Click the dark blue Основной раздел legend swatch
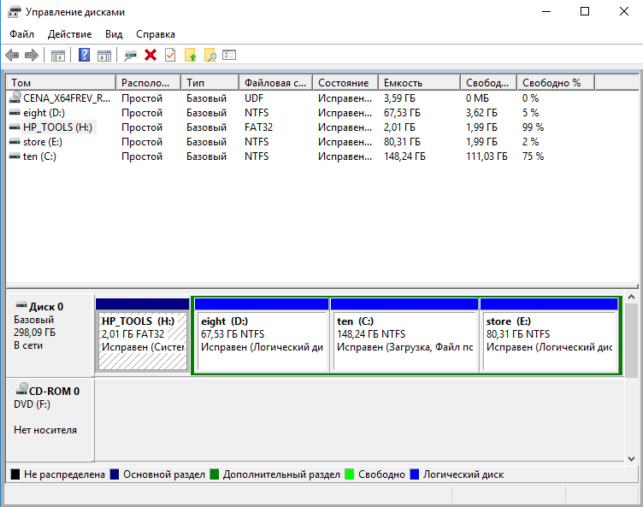 coord(114,474)
